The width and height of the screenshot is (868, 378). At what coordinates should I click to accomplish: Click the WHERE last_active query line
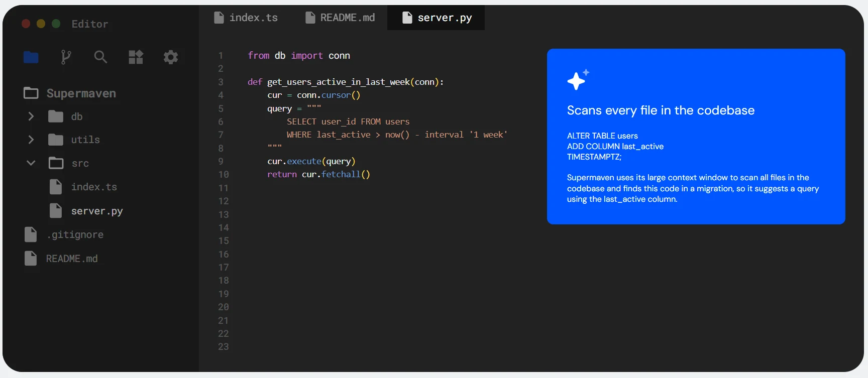[397, 135]
